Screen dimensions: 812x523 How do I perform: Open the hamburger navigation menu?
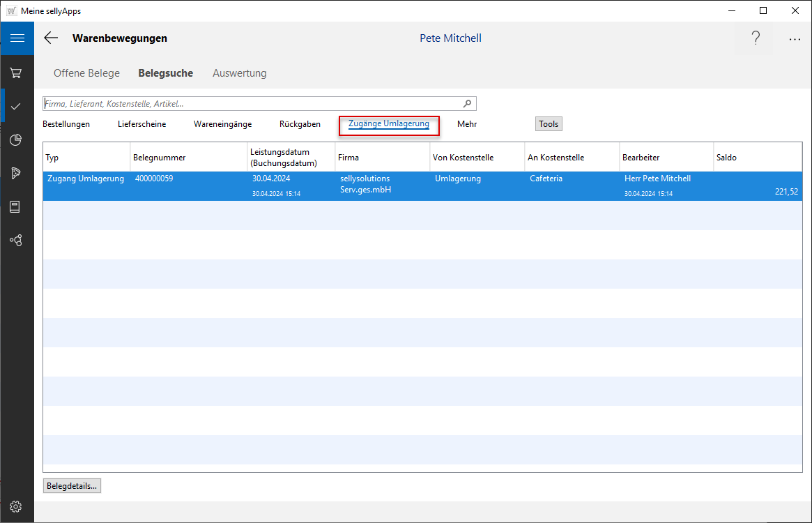pyautogui.click(x=17, y=38)
